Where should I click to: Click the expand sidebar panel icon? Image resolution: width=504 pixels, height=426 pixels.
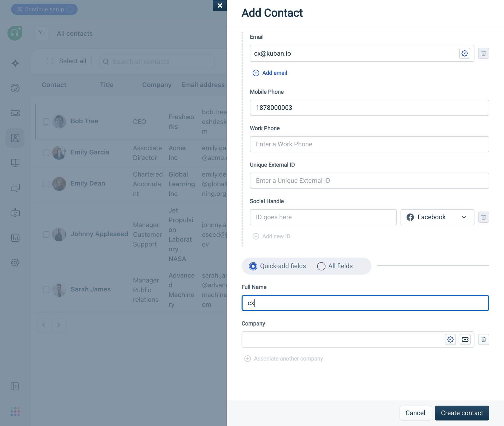(x=15, y=386)
